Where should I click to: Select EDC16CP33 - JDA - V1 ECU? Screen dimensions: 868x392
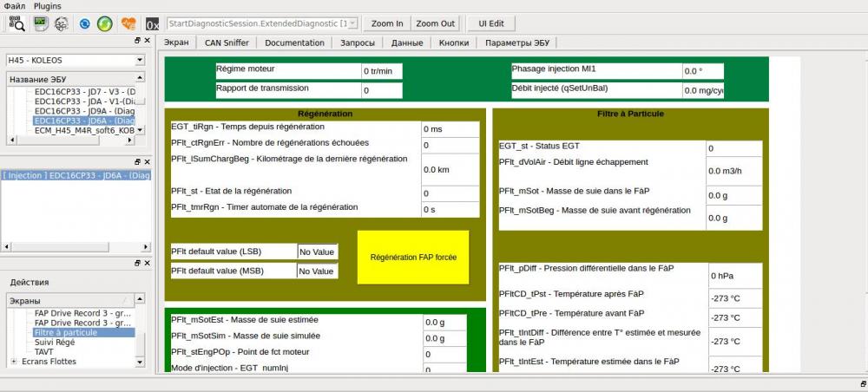pyautogui.click(x=84, y=101)
